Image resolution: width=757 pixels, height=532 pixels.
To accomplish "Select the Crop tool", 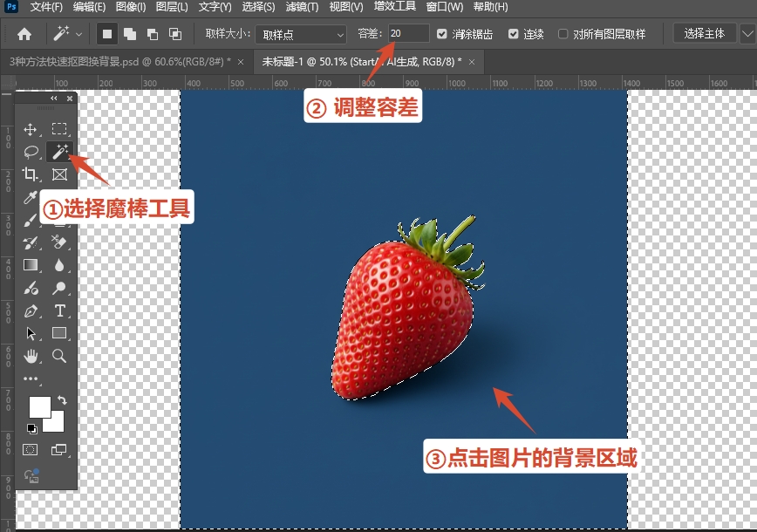I will pos(31,174).
